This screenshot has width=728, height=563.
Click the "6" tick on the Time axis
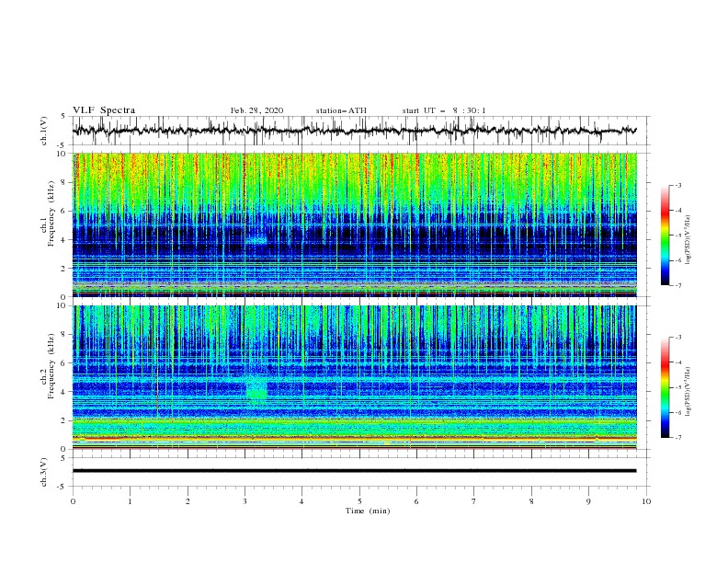(416, 501)
